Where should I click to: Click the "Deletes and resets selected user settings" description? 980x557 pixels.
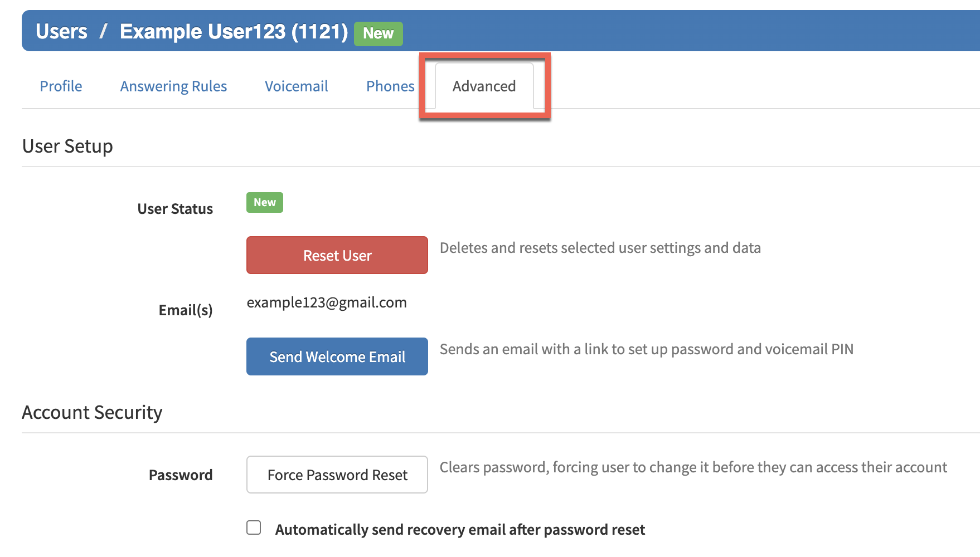coord(600,248)
